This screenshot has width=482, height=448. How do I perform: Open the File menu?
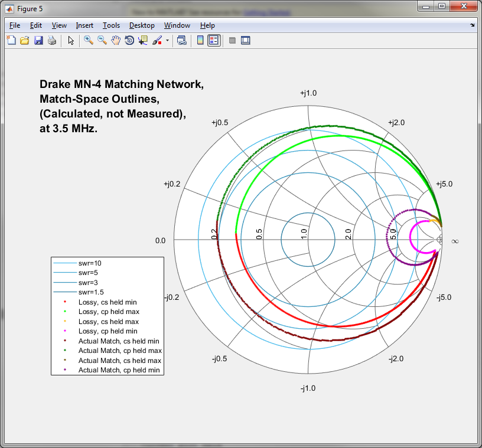pos(15,25)
